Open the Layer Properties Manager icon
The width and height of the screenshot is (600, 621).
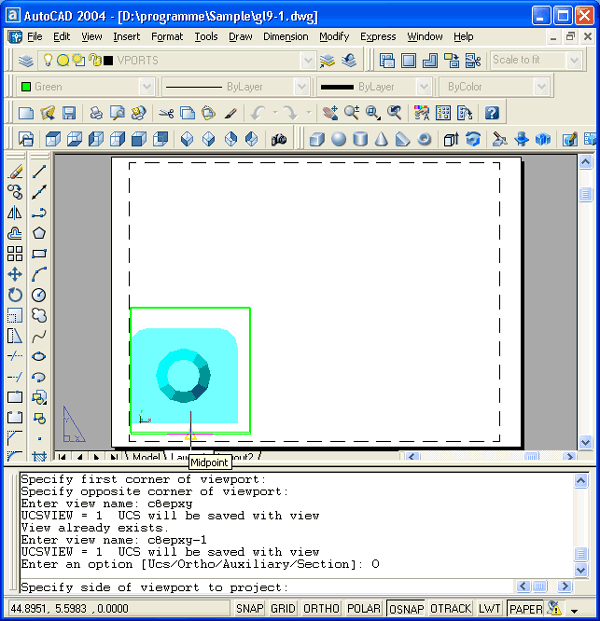coord(26,61)
